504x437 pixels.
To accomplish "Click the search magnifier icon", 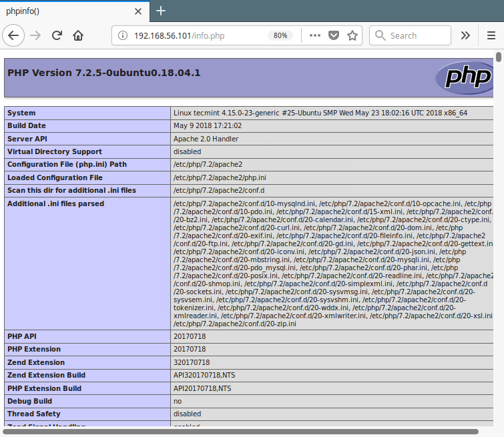I will pyautogui.click(x=381, y=35).
